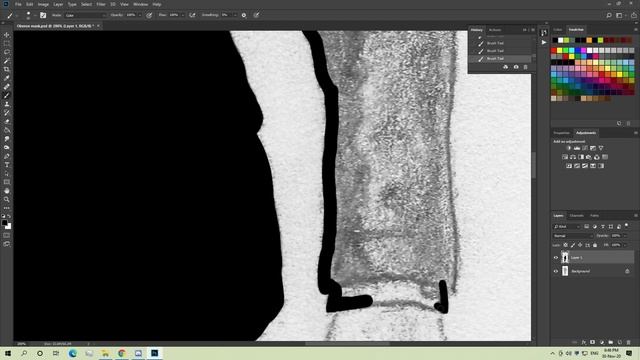
Task: Select the Eraser tool
Action: click(7, 122)
